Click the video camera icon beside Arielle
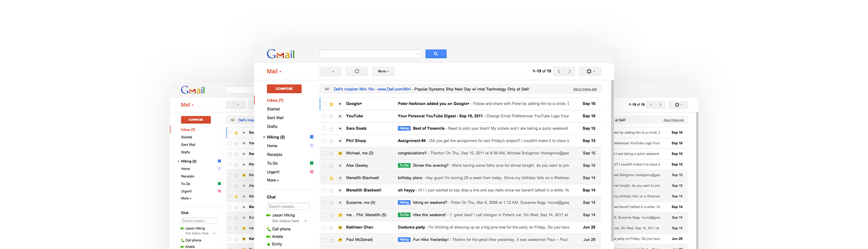 coord(269,237)
